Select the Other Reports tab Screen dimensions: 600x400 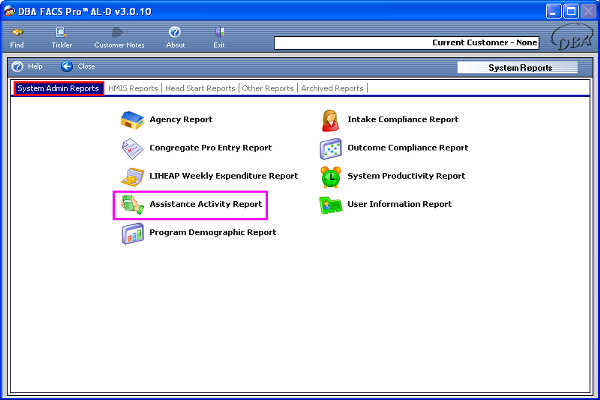(x=268, y=88)
